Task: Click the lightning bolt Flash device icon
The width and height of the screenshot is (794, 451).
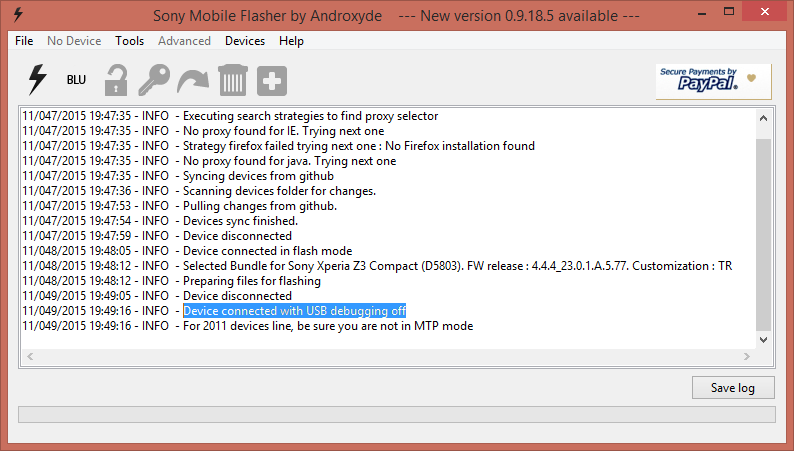Action: [37, 80]
